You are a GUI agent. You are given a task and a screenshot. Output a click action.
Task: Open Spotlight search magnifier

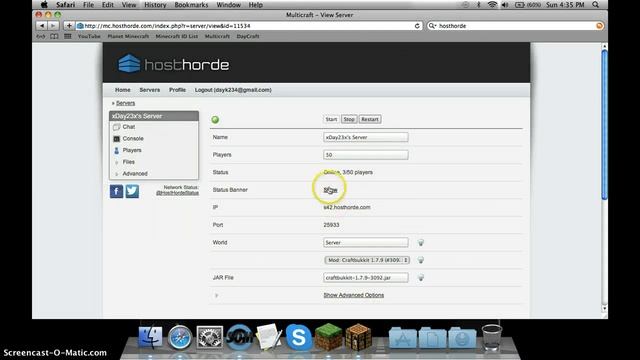click(596, 5)
